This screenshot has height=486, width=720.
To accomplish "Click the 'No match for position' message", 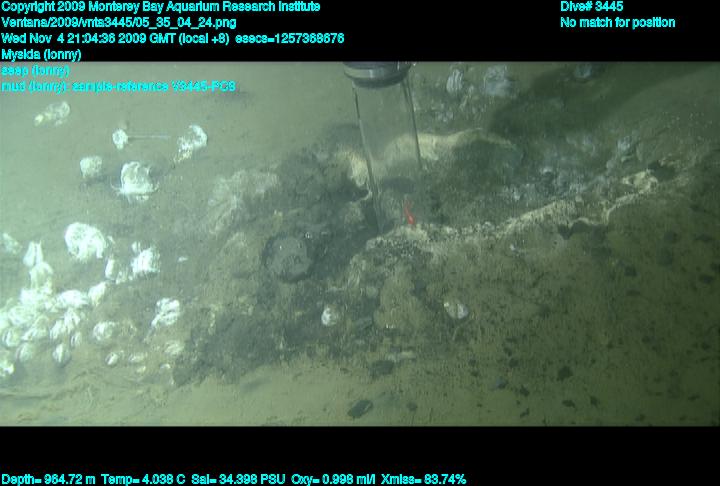I will click(618, 23).
